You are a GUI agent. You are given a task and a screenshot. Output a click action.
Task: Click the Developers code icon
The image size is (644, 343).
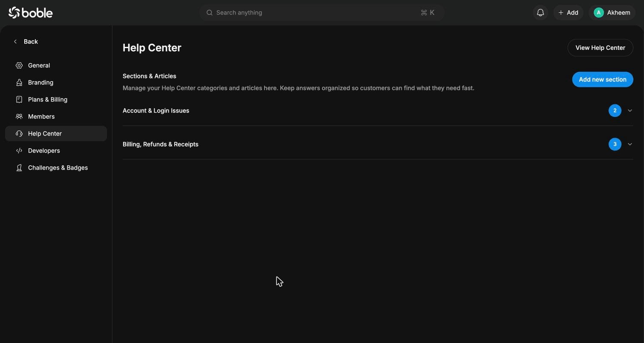coord(19,151)
